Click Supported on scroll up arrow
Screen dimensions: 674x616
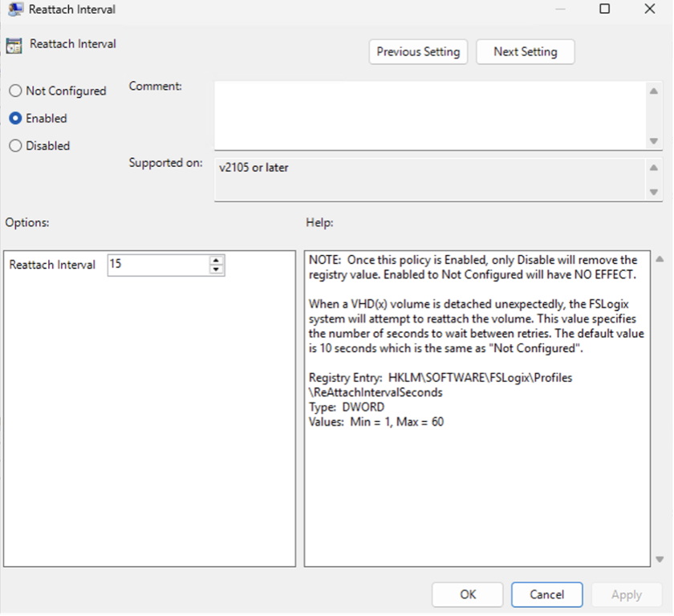pos(654,168)
